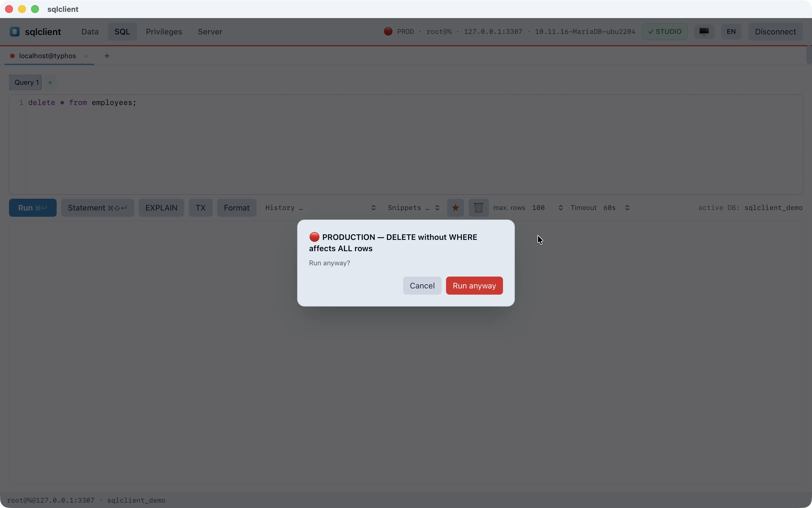Screen dimensions: 812x508
Task: Click the 'Timeout' label
Action: point(584,208)
